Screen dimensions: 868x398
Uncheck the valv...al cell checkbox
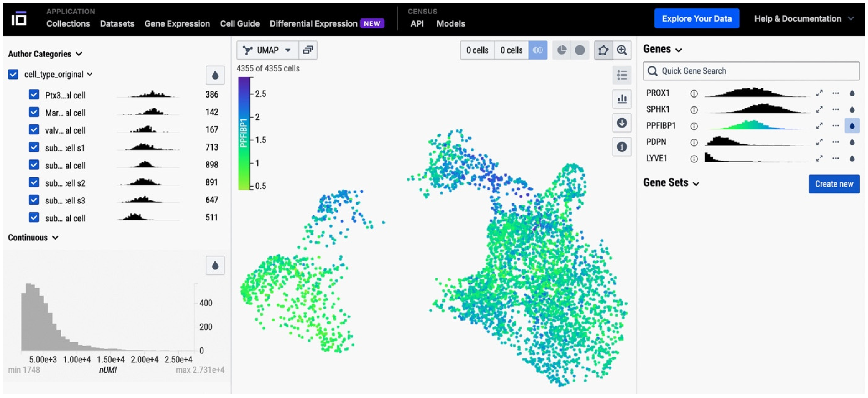34,129
